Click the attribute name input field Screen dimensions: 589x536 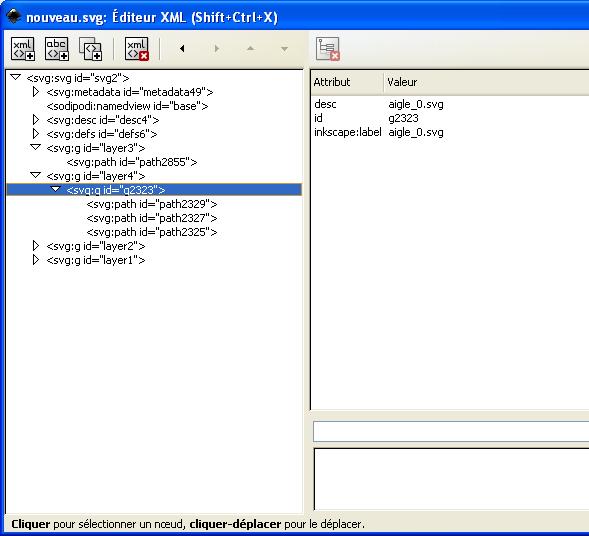(451, 431)
